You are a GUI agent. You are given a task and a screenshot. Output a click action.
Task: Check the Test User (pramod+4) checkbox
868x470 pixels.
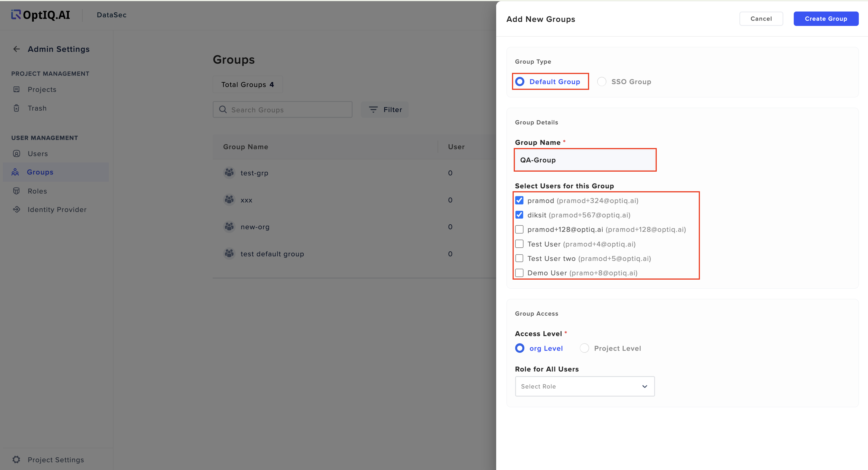519,244
